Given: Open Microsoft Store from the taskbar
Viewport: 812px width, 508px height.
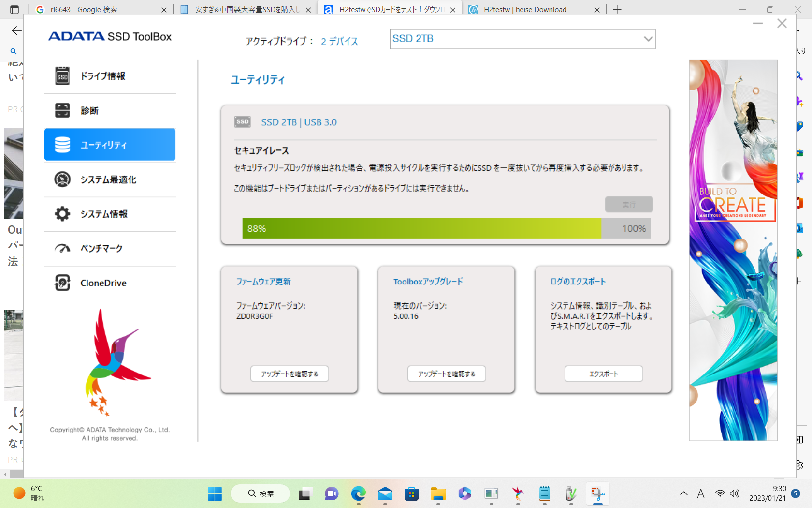Looking at the screenshot, I should (411, 493).
